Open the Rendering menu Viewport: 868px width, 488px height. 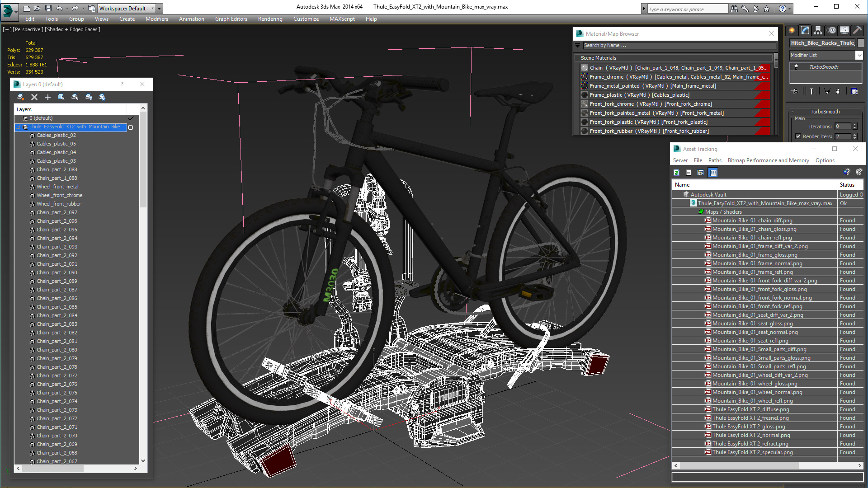tap(270, 19)
